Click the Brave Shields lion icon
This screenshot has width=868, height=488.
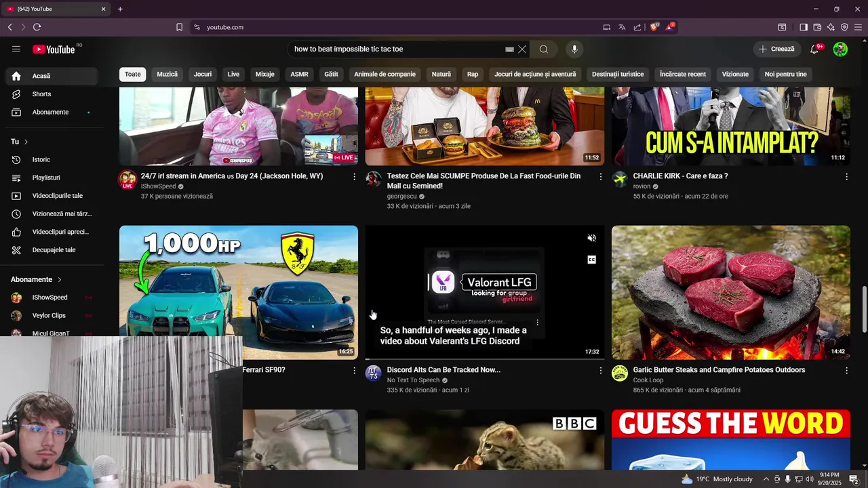pyautogui.click(x=654, y=27)
